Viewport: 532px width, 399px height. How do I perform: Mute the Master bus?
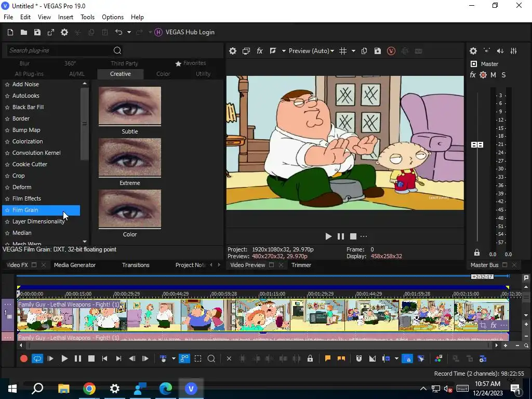[x=493, y=75]
